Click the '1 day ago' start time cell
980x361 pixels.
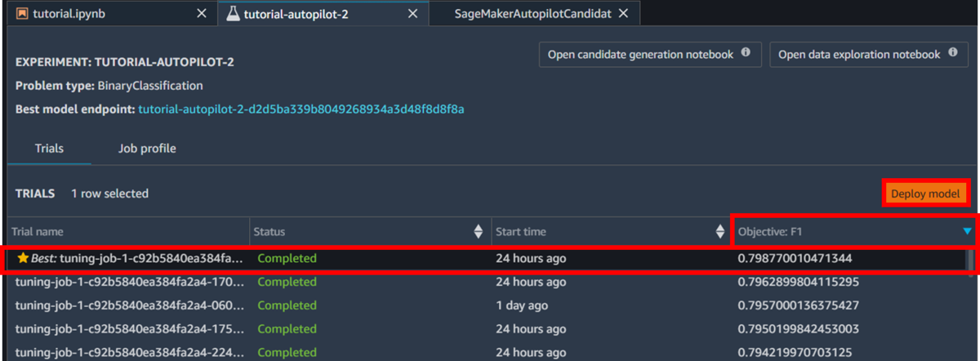522,305
